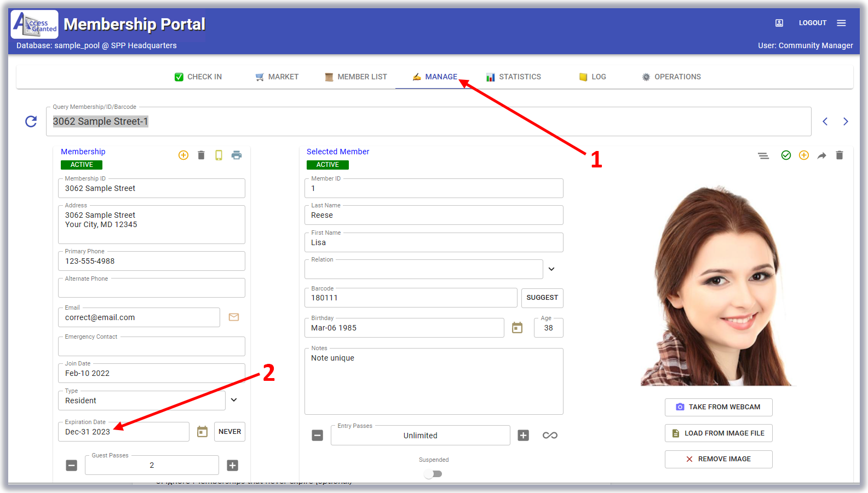
Task: Open the membership Type dropdown
Action: [234, 400]
